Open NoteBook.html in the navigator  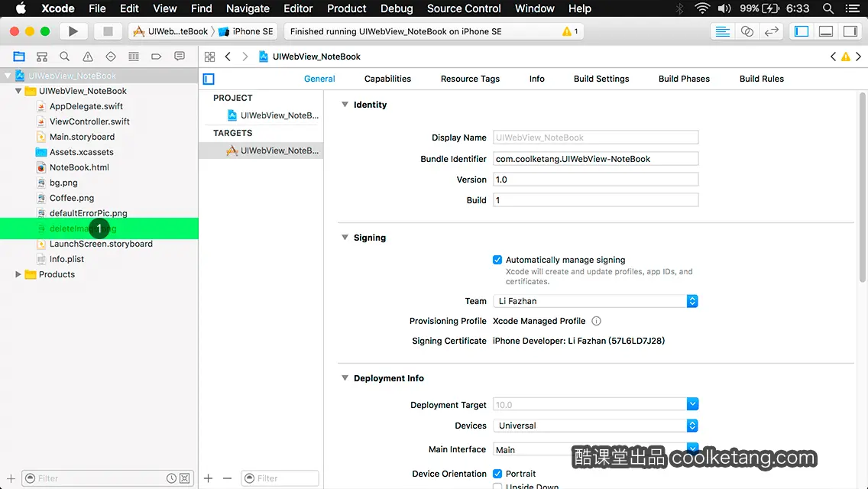click(x=79, y=167)
